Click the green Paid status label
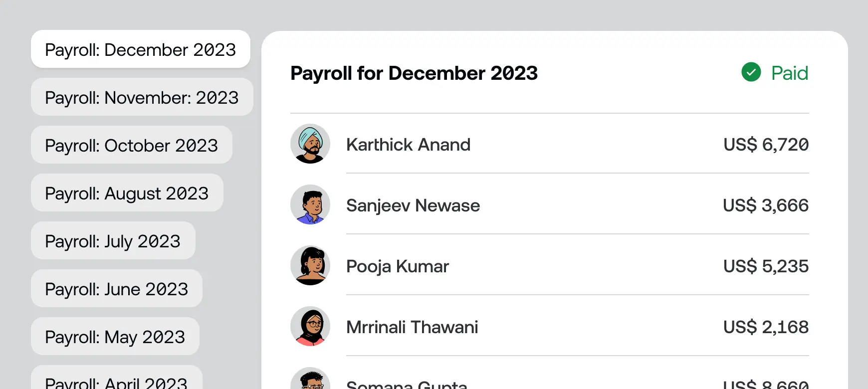Viewport: 868px width, 389px height. [789, 73]
